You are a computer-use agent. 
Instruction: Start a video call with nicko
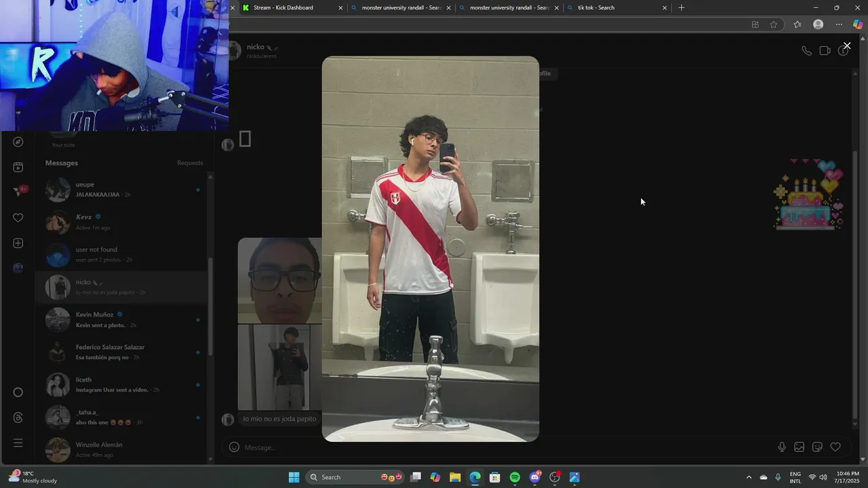pyautogui.click(x=825, y=51)
